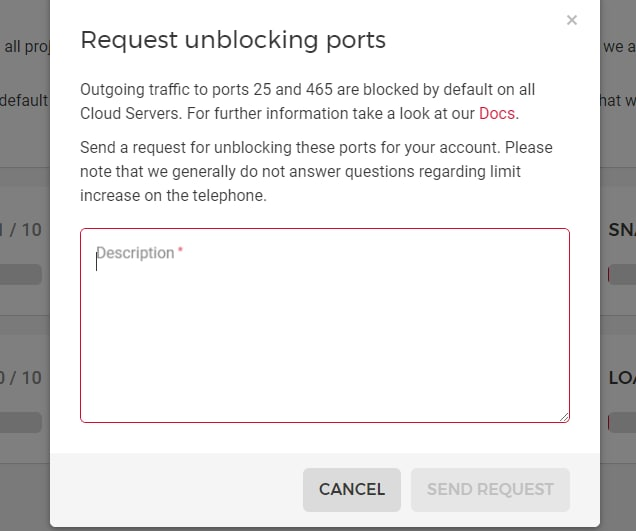Select the Description field label
Viewport: 636px width, 531px height.
pyautogui.click(x=135, y=253)
